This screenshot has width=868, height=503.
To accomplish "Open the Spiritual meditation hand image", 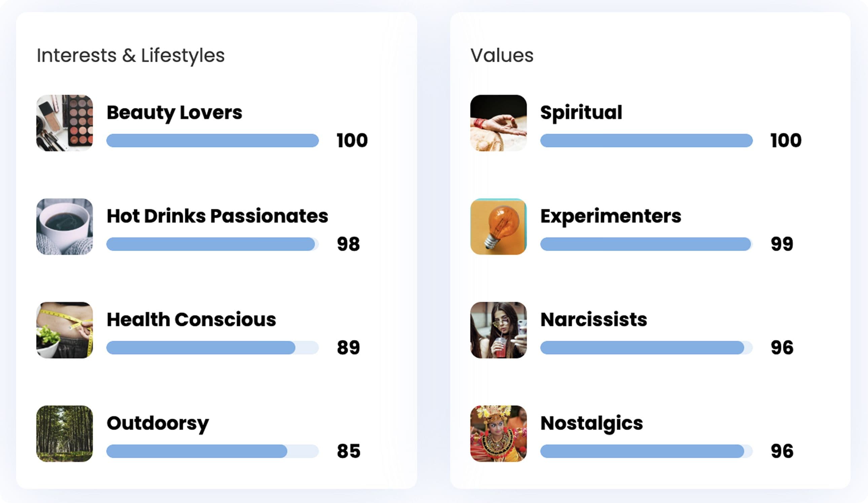I will 498,123.
